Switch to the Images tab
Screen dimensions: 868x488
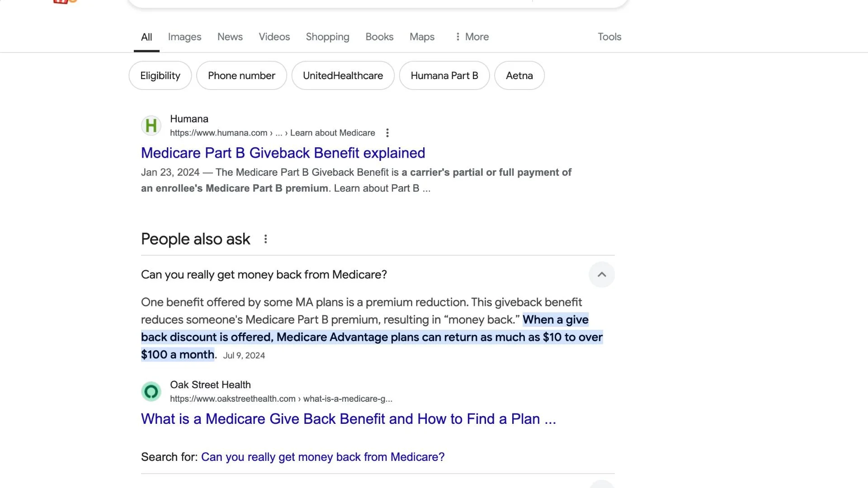[x=184, y=37]
